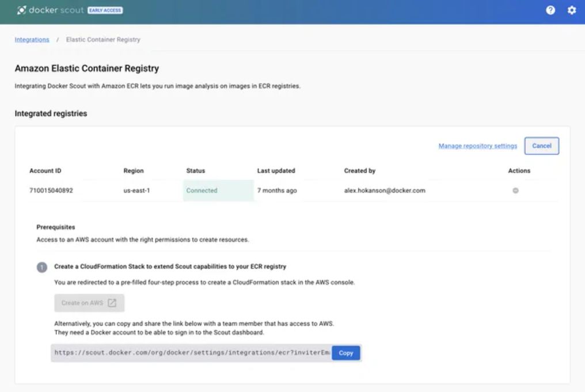This screenshot has width=585, height=392.
Task: Open the help question mark icon
Action: pos(550,10)
